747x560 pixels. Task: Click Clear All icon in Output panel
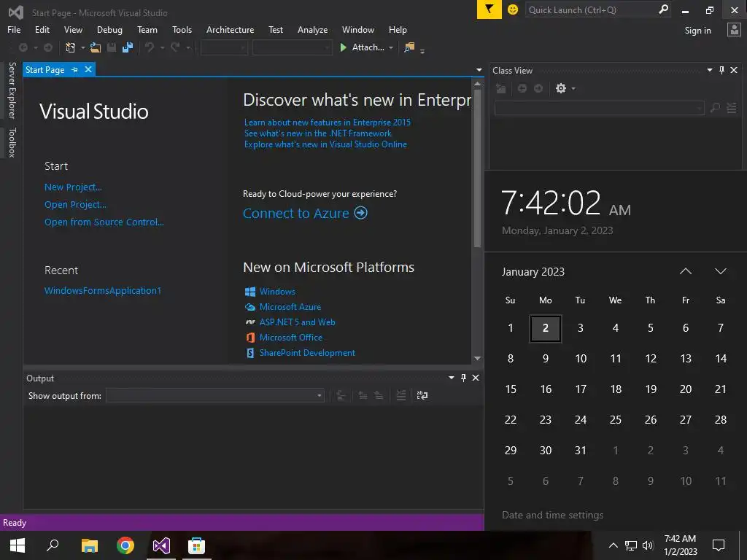pos(401,395)
